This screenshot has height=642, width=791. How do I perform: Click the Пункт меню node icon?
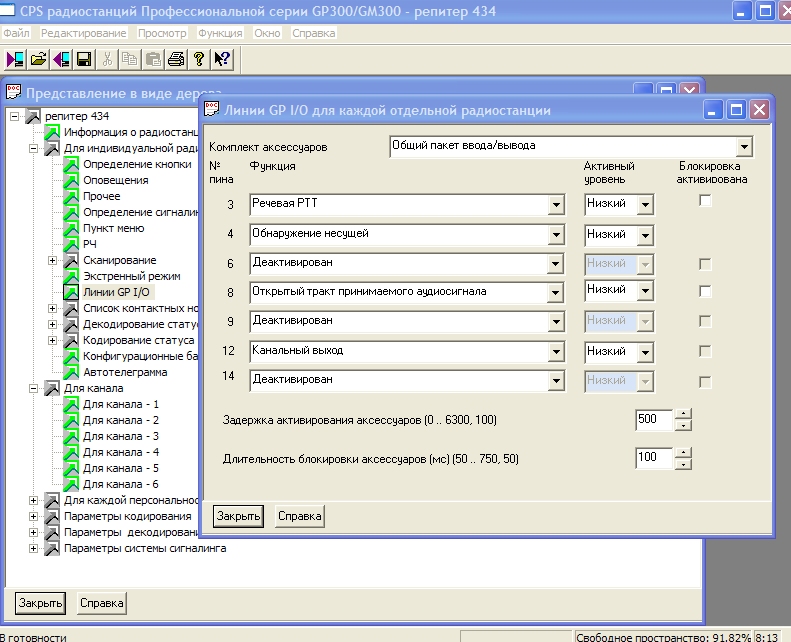(71, 228)
